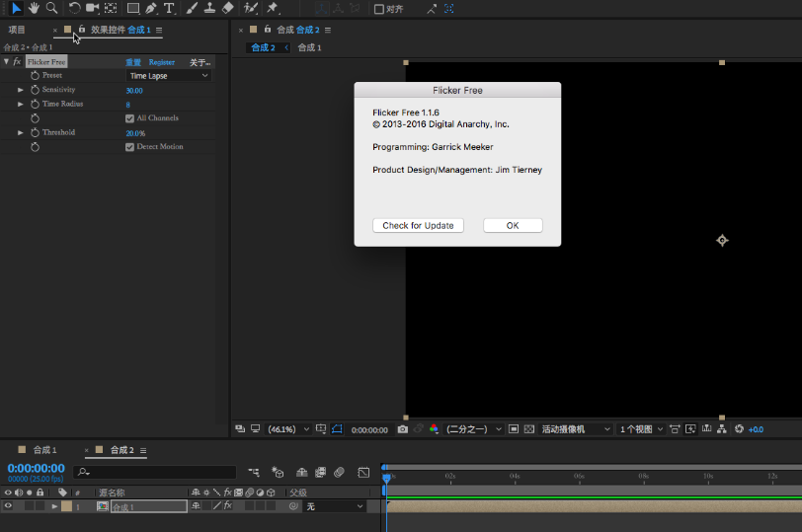Select the Unified Camera tool
Image resolution: width=802 pixels, height=532 pixels.
coord(93,8)
